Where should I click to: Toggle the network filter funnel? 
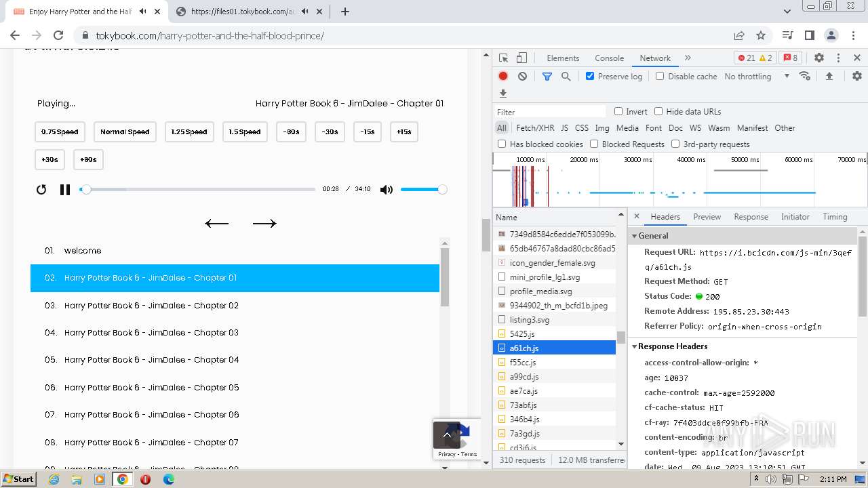pos(547,77)
